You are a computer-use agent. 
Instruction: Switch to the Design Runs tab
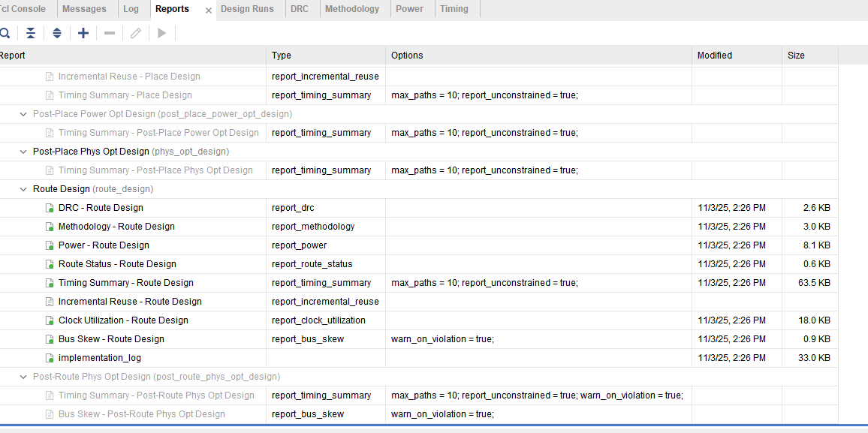[247, 9]
